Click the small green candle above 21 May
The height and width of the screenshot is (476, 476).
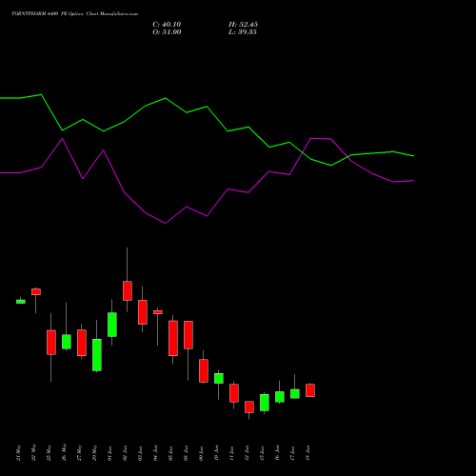click(x=21, y=302)
